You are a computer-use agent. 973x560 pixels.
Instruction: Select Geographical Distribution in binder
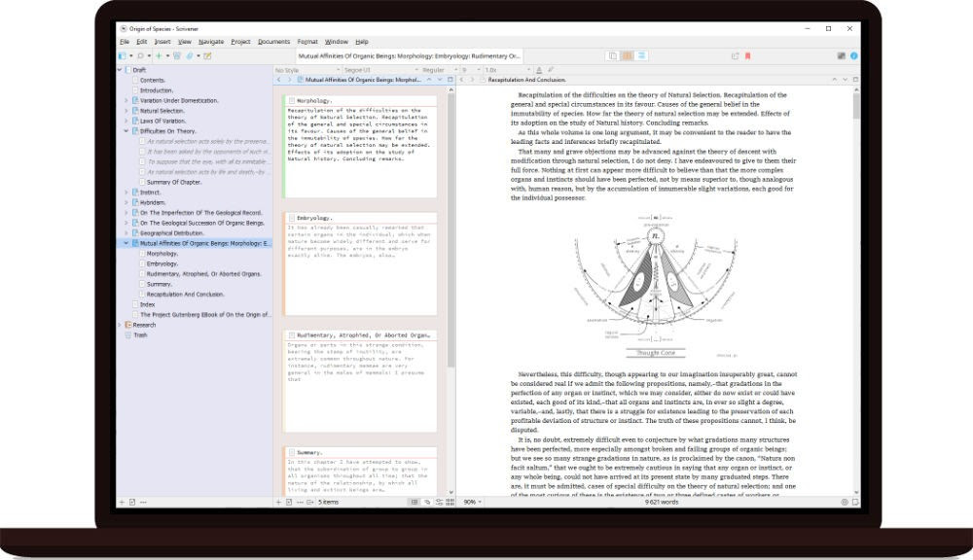[x=171, y=233]
